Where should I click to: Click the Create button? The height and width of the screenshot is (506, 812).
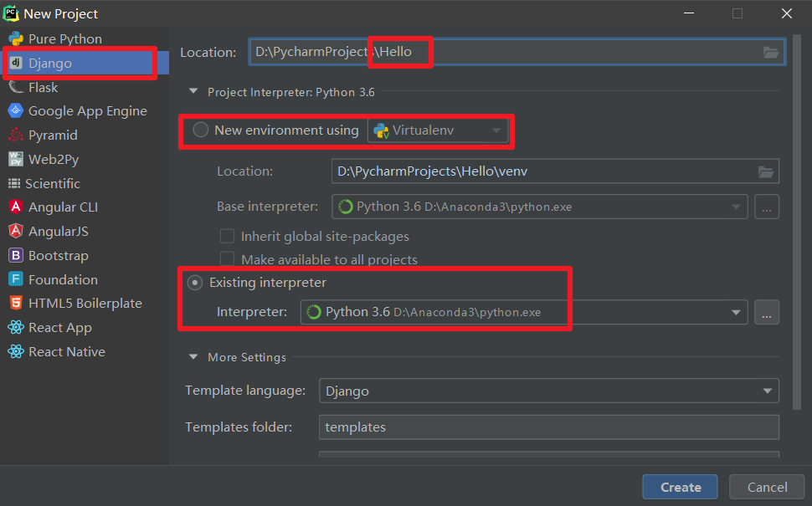tap(680, 487)
